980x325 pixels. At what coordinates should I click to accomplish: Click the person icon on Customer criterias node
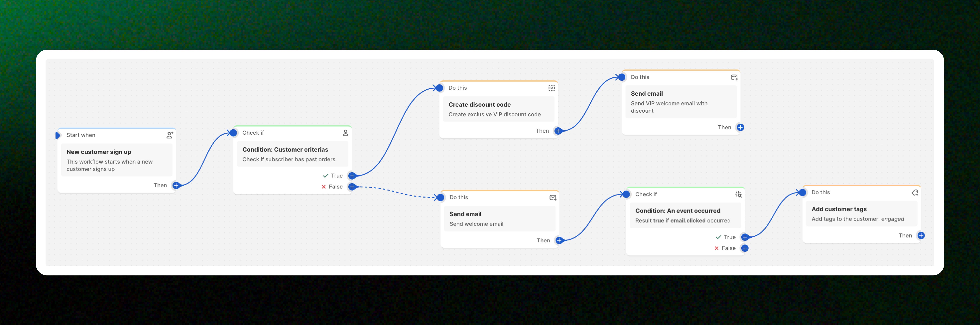click(345, 133)
